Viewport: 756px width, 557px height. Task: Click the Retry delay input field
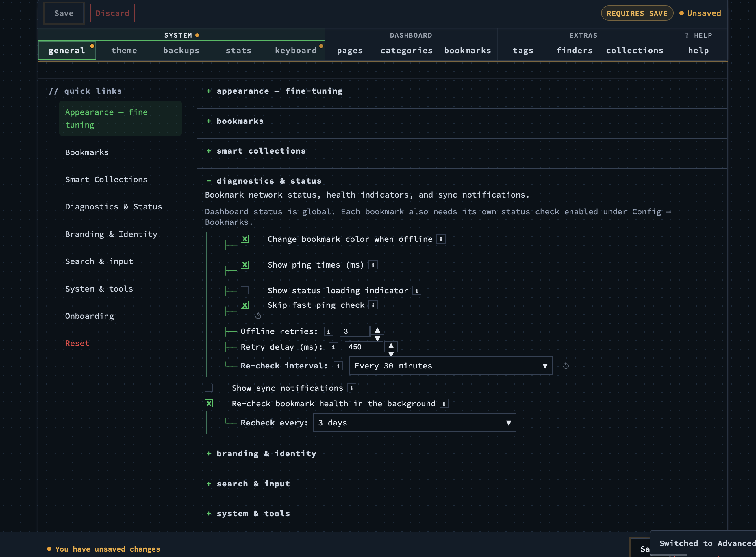[364, 347]
